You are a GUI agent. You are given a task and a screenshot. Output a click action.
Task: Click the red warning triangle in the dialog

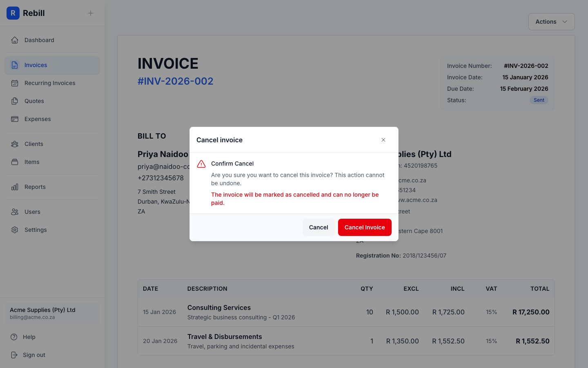(x=201, y=164)
